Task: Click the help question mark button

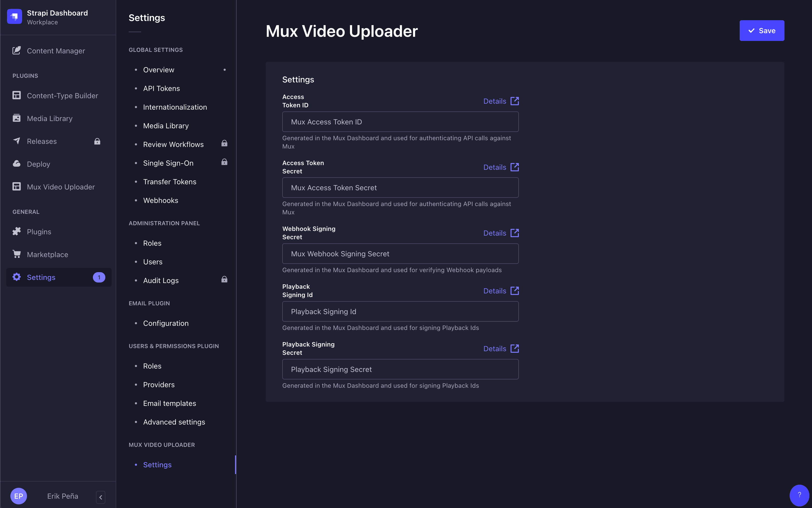Action: click(799, 495)
